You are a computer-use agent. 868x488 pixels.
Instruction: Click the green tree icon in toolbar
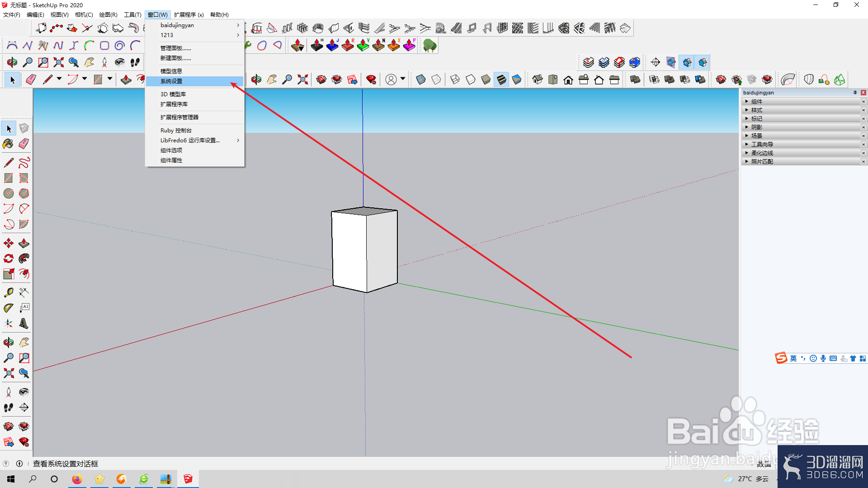point(429,46)
